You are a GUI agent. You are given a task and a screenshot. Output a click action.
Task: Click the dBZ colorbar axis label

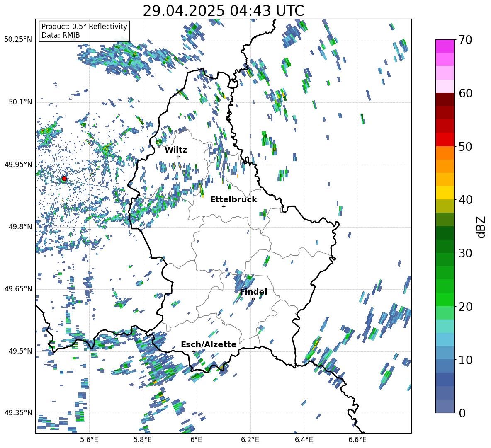481,227
